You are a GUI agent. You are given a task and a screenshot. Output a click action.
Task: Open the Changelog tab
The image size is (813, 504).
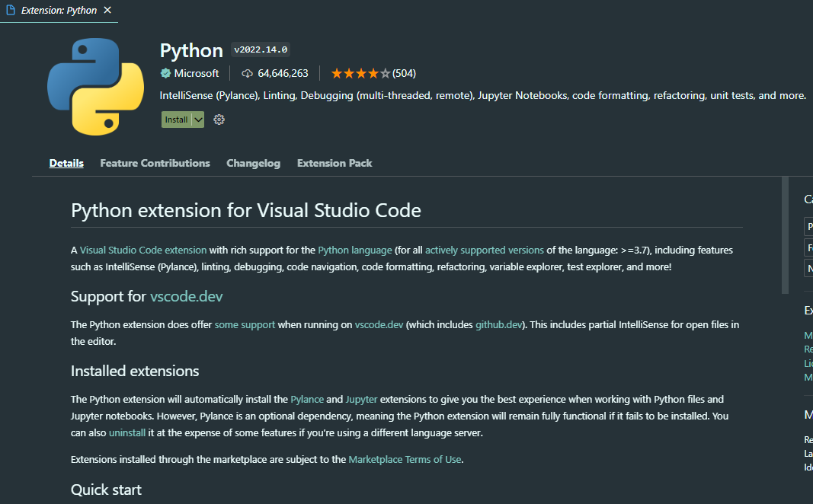(253, 163)
